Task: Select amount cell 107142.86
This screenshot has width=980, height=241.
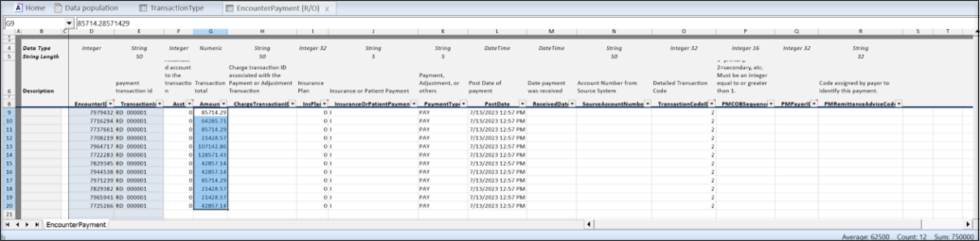Action: coord(211,147)
